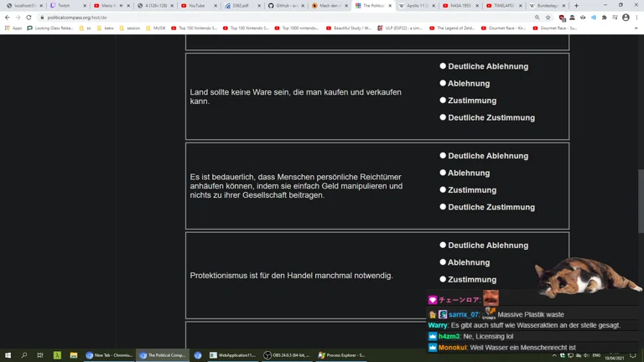Screen dimensions: 644x362
Task: Reload the Political Compass page
Action: coord(29,18)
